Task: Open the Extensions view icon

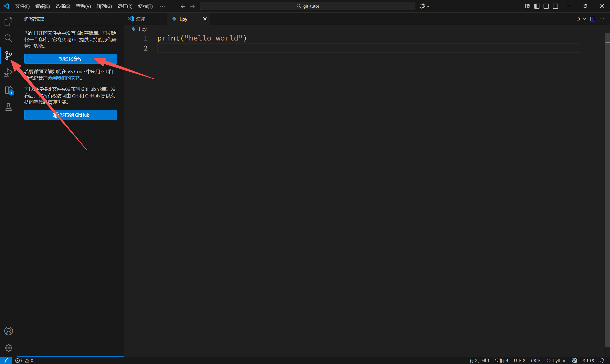Action: tap(8, 90)
